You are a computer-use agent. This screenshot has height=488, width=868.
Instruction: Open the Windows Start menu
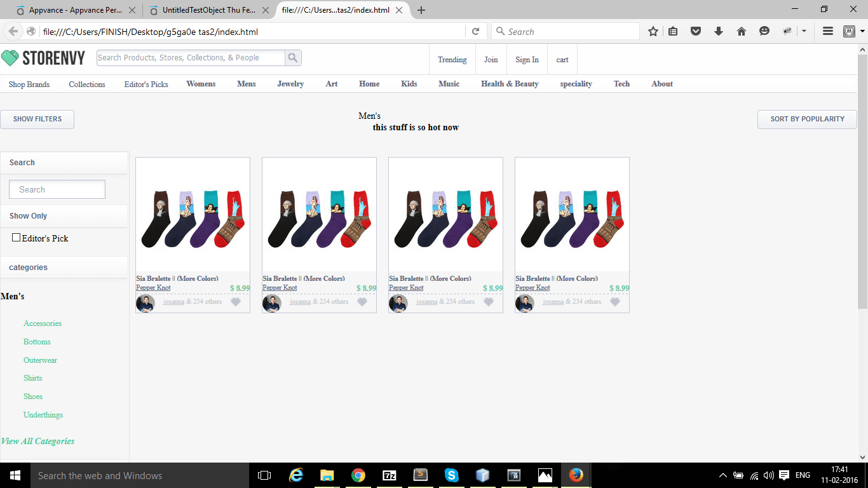15,475
